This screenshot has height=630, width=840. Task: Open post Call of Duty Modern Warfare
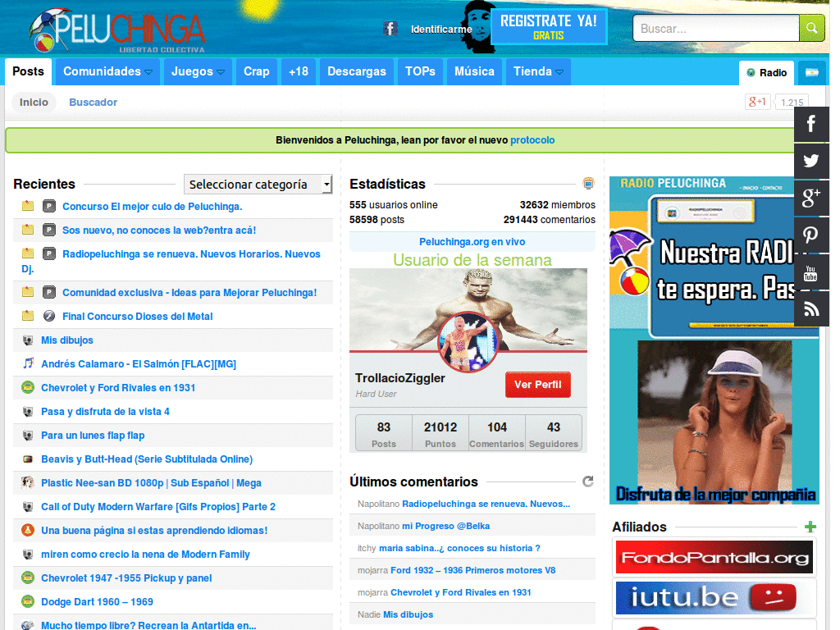click(x=158, y=507)
